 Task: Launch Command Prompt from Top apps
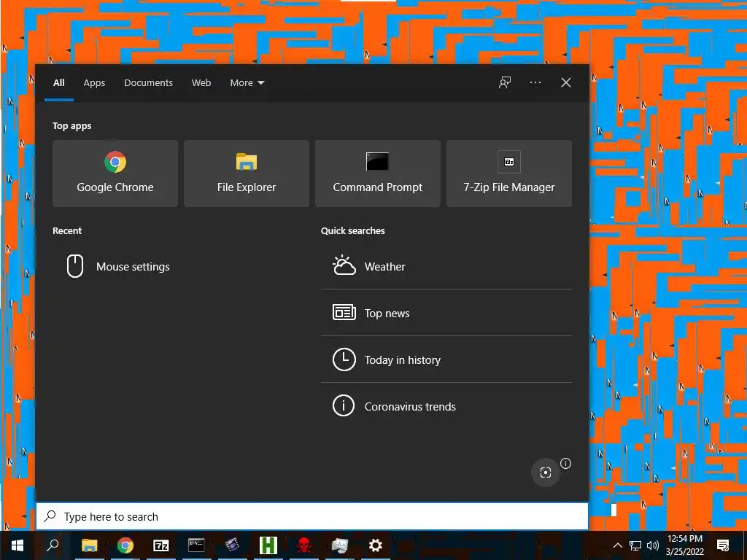tap(378, 174)
